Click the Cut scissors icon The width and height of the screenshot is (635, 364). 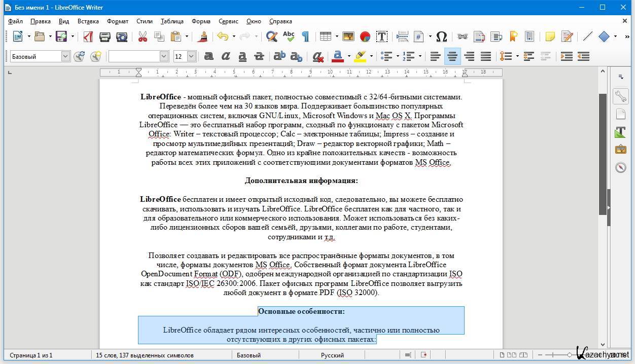[143, 37]
